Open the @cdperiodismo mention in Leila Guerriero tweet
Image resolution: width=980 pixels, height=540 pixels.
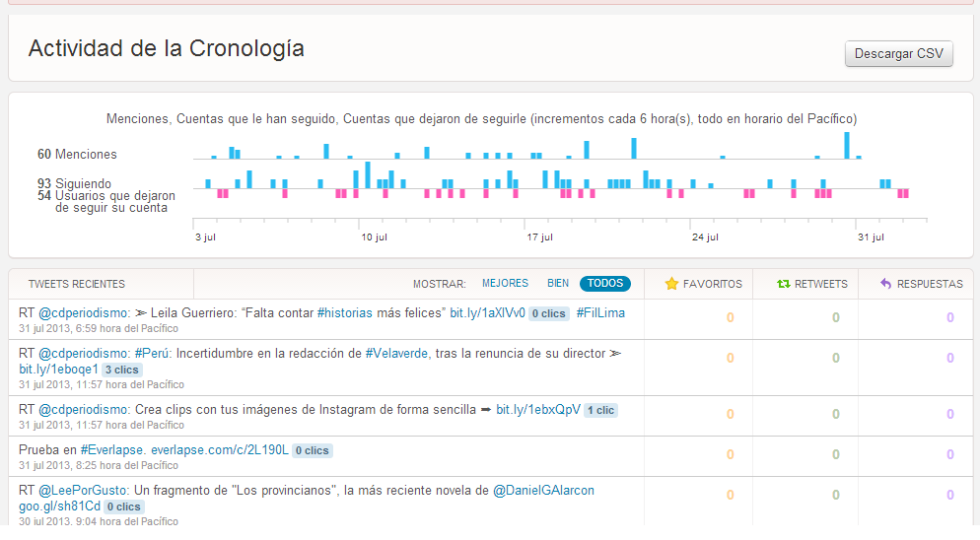(84, 313)
